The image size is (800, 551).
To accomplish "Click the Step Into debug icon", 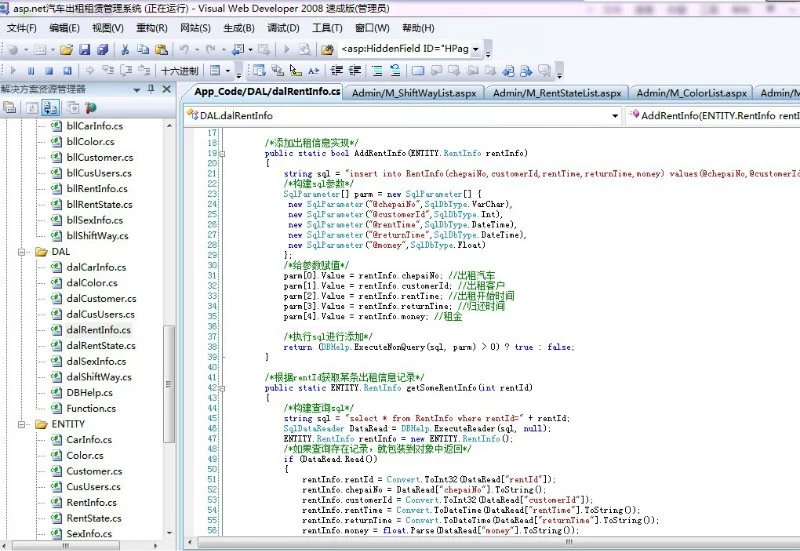I will (x=108, y=70).
